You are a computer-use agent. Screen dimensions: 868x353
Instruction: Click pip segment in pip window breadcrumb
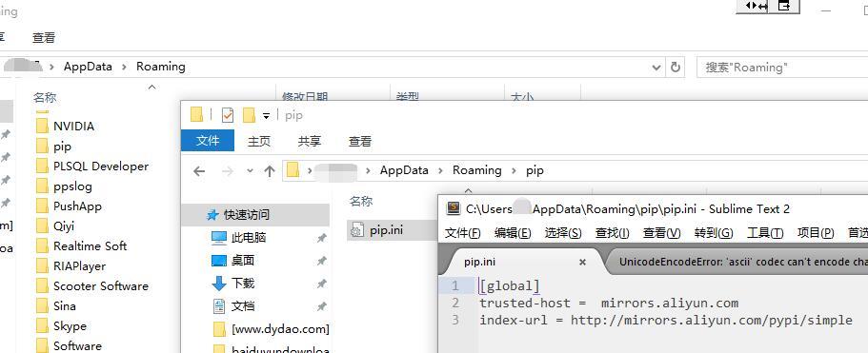point(535,170)
